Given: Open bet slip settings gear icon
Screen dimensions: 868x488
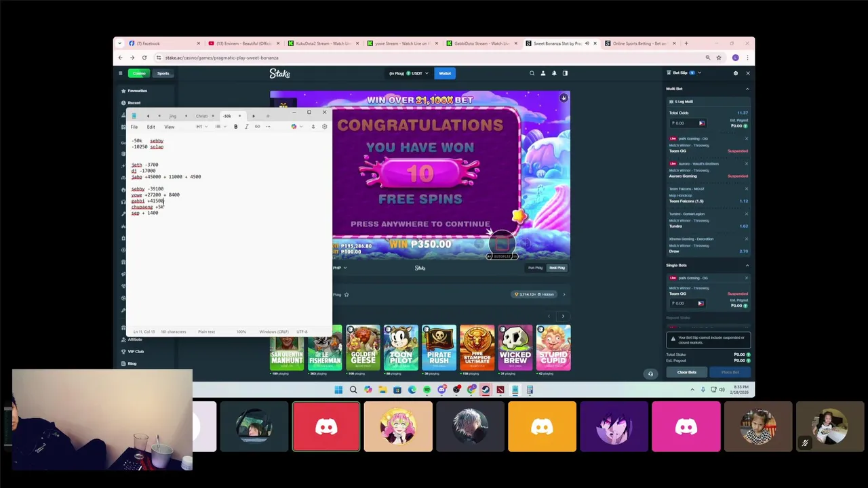Looking at the screenshot, I should pyautogui.click(x=735, y=73).
